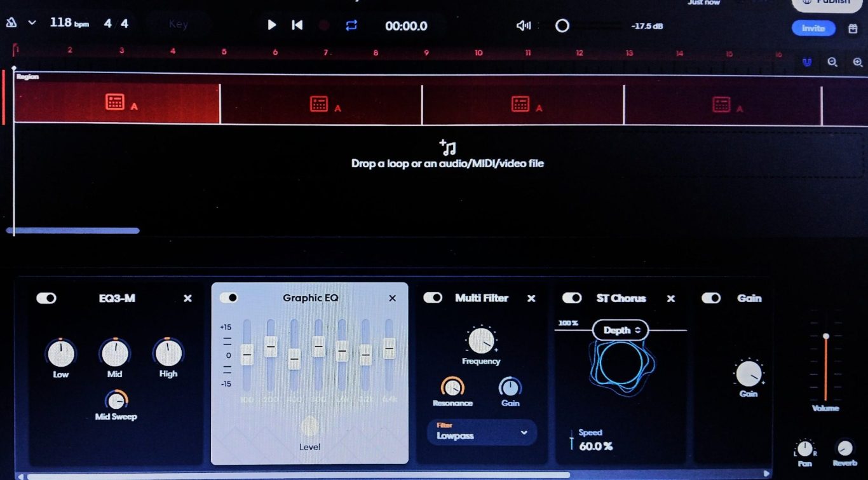Remove the EQ3-M effect
This screenshot has height=480, width=868.
point(187,298)
